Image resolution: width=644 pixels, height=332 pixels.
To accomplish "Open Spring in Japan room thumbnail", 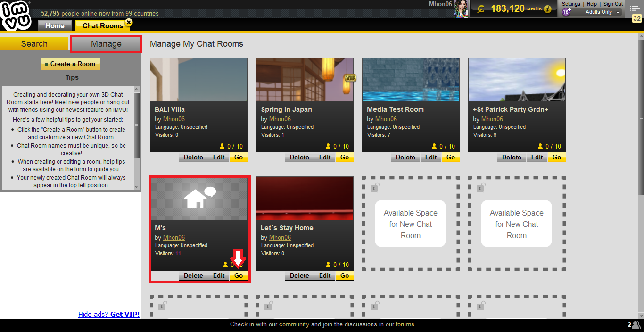I will click(x=305, y=80).
